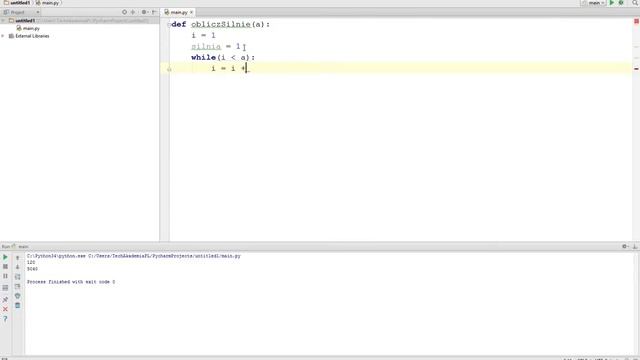This screenshot has width=640, height=360.
Task: Open Search Everywhere magnifier icon
Action: [635, 3]
